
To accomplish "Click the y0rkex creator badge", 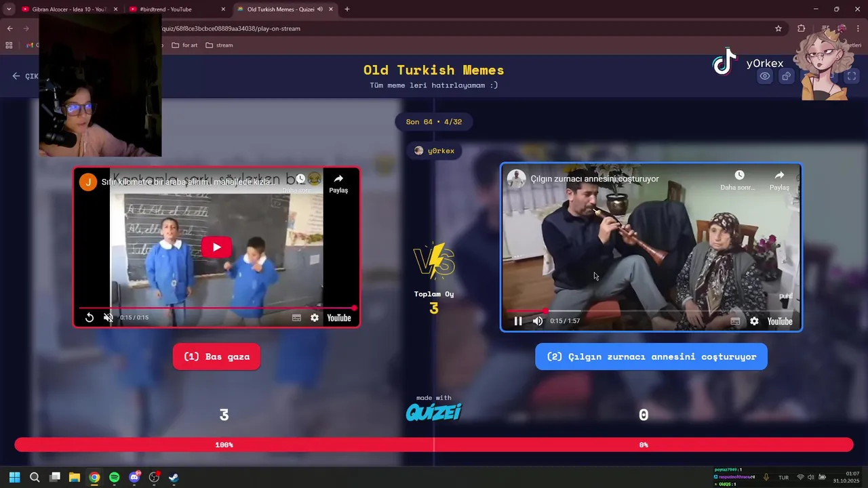I will [434, 150].
